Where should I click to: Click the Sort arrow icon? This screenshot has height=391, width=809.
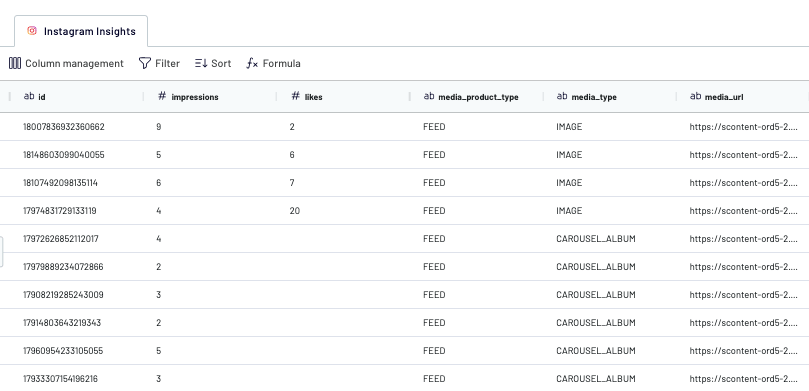point(201,63)
